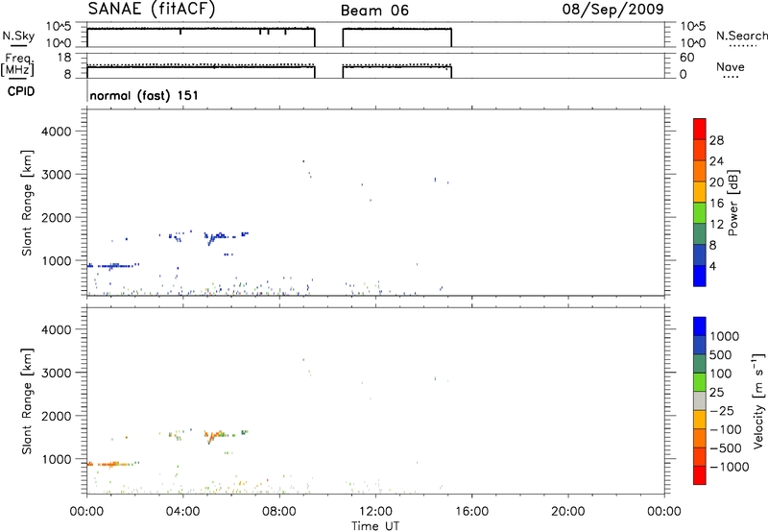
Task: Click the '12:00' time tick label
Action: click(375, 512)
